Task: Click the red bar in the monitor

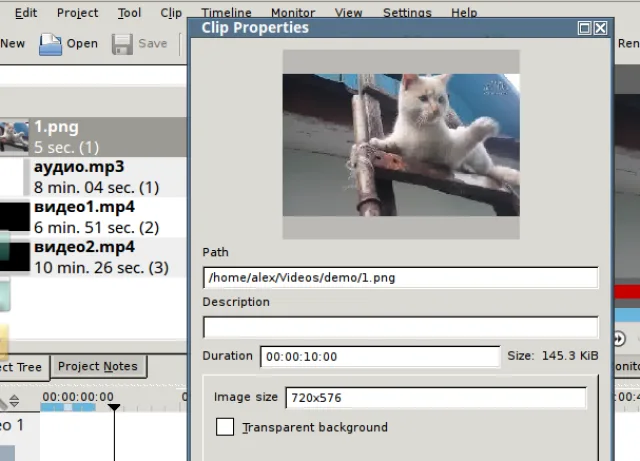Action: [x=627, y=292]
